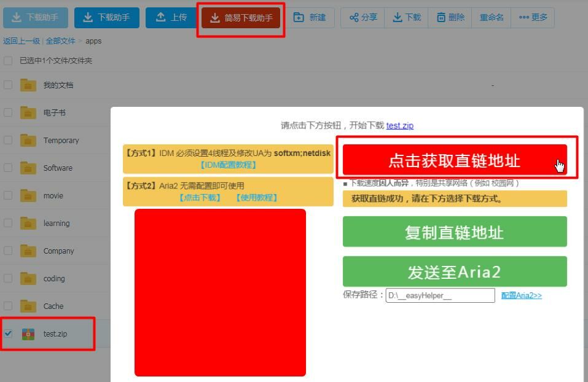Click the 分享 share button
Viewport: 588px width, 382px height.
(363, 18)
